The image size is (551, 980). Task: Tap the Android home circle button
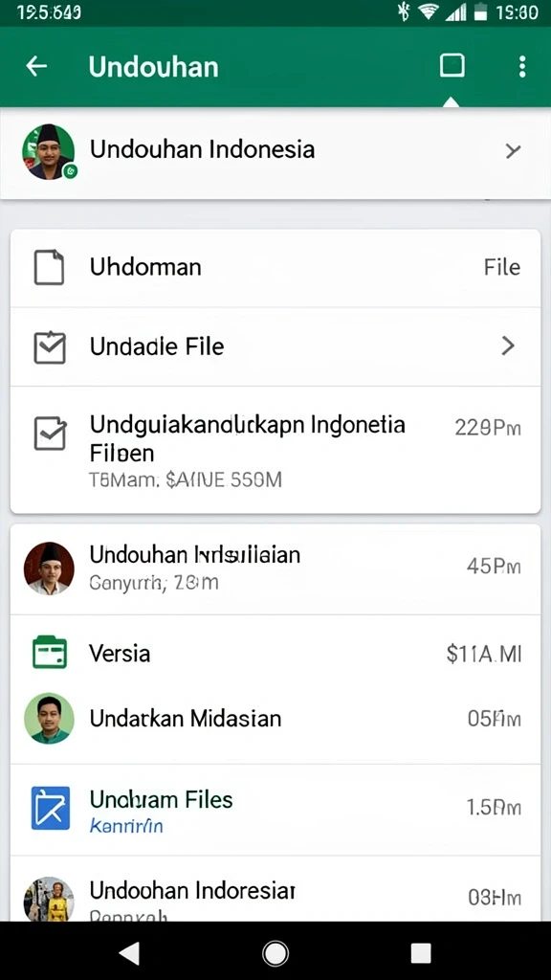click(275, 953)
